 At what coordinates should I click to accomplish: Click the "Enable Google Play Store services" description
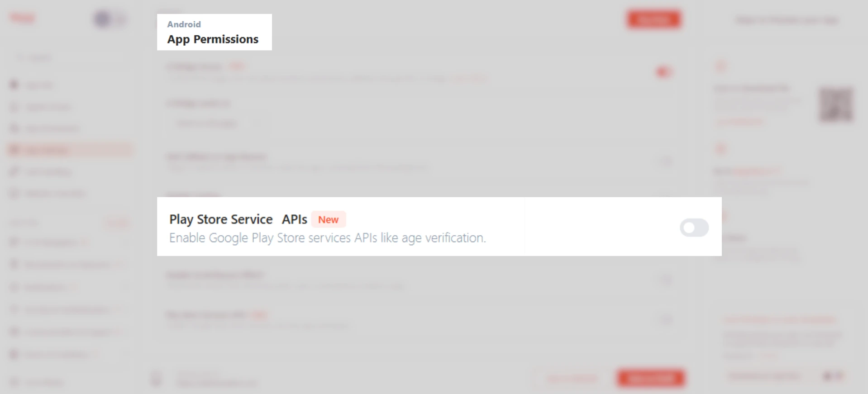pos(327,238)
